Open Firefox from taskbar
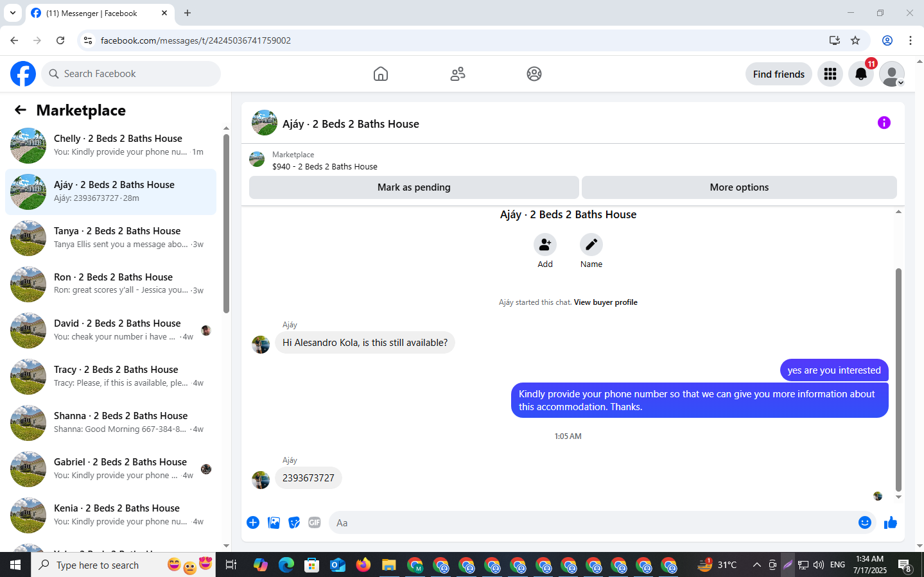Screen dimensions: 924x577 [x=363, y=565]
